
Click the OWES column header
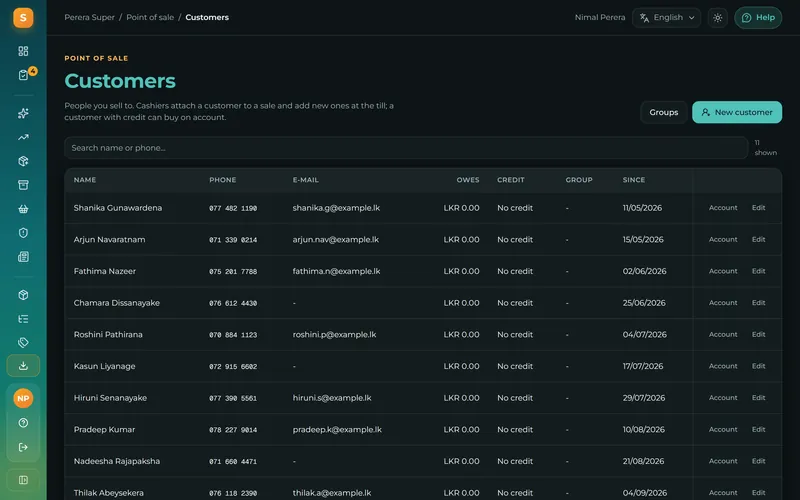[x=468, y=180]
